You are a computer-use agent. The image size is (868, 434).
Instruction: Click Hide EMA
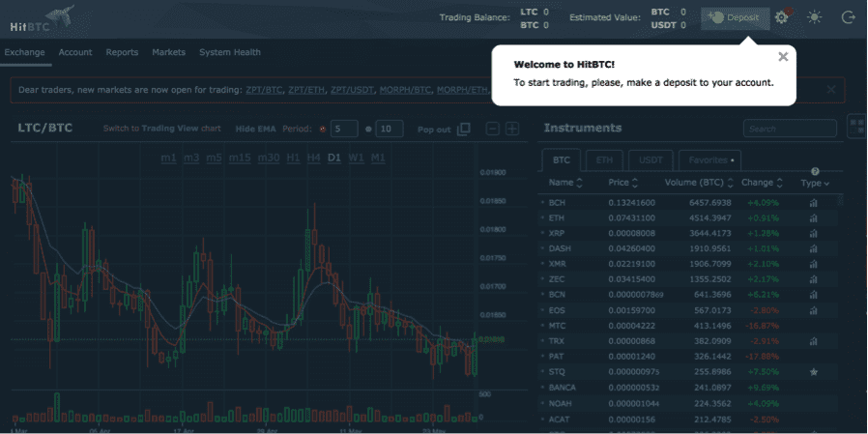255,129
